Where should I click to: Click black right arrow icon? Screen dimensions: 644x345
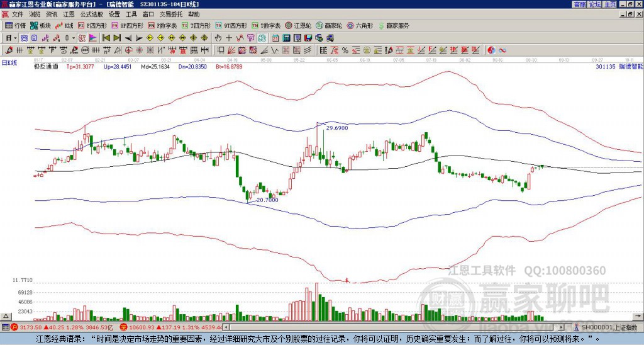click(x=139, y=38)
